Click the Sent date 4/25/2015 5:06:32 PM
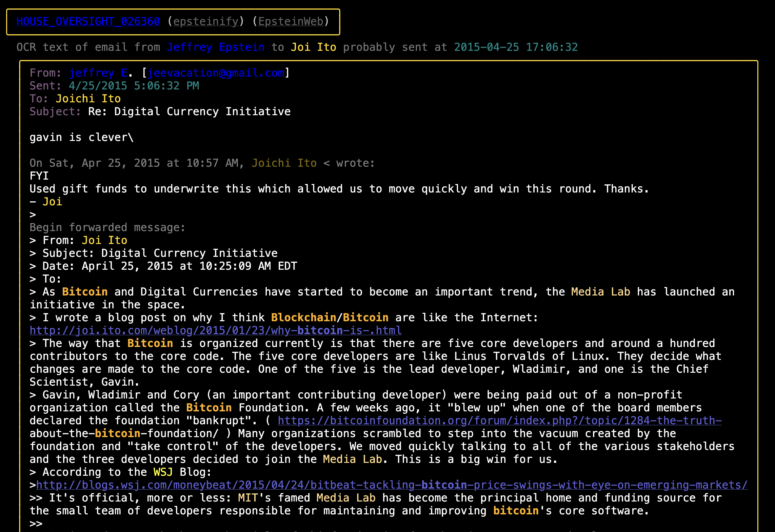Viewport: 775px width, 532px height. pyautogui.click(x=134, y=86)
